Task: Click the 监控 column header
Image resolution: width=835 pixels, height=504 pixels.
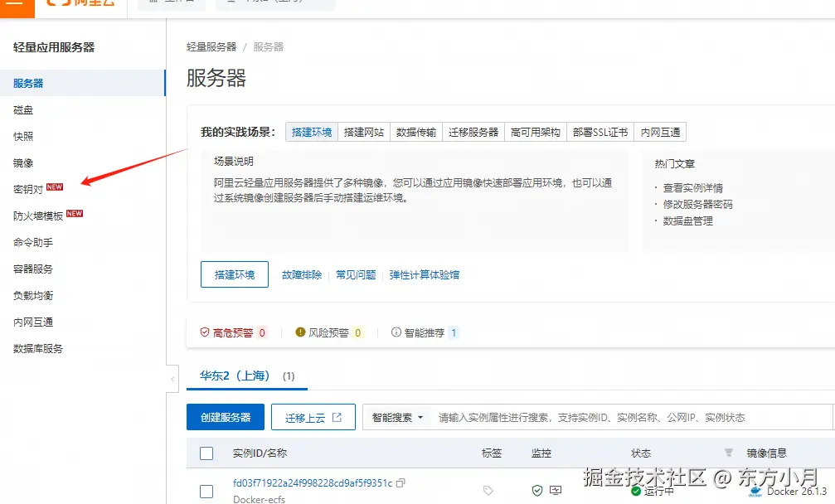Action: [x=541, y=453]
